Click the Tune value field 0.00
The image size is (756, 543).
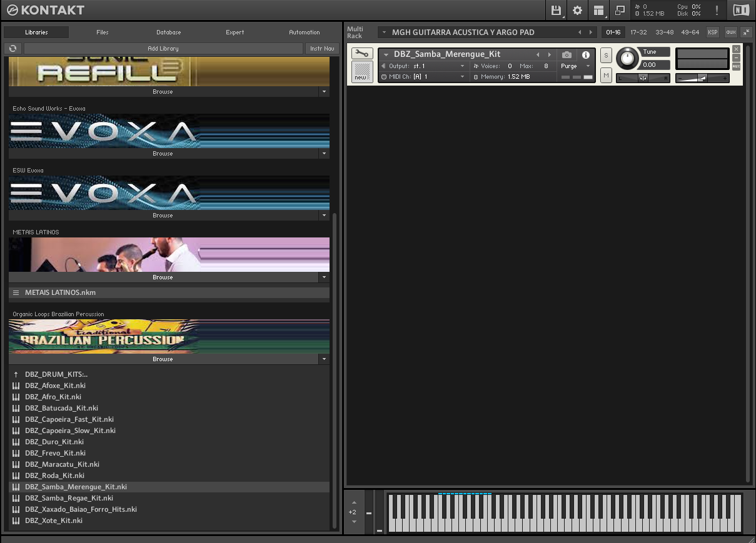tap(655, 65)
